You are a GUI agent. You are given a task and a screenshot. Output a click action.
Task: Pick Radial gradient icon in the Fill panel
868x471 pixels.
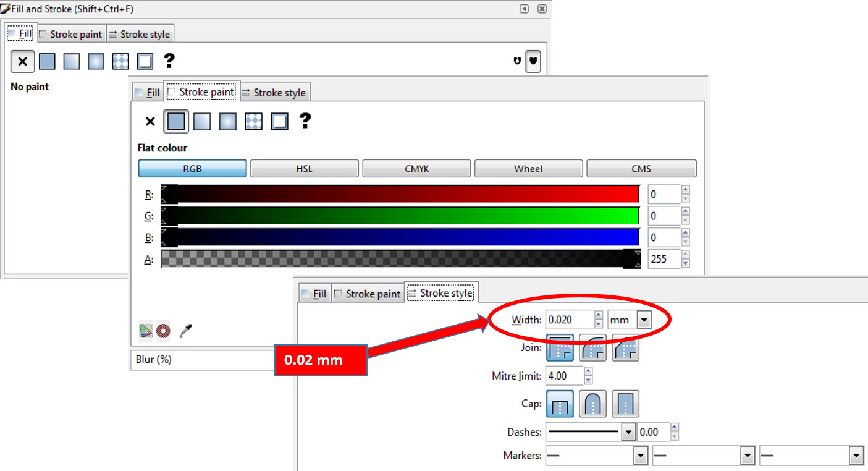pyautogui.click(x=96, y=61)
